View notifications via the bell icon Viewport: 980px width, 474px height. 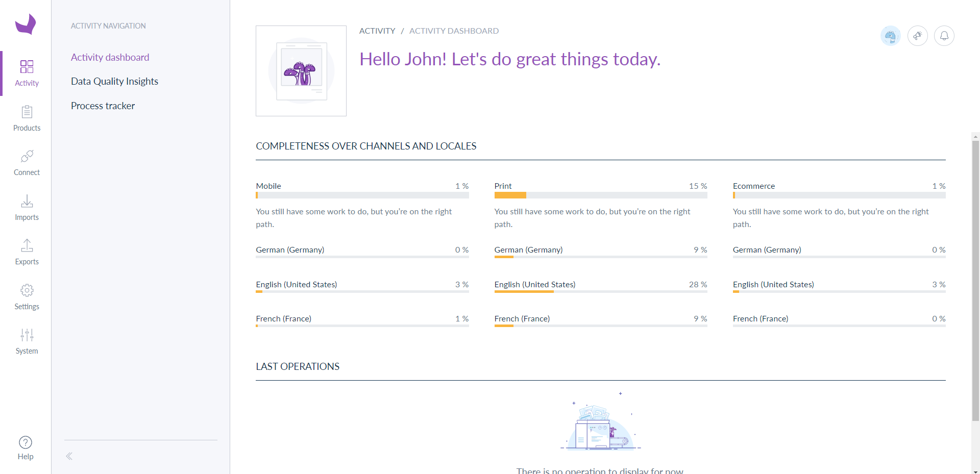944,36
